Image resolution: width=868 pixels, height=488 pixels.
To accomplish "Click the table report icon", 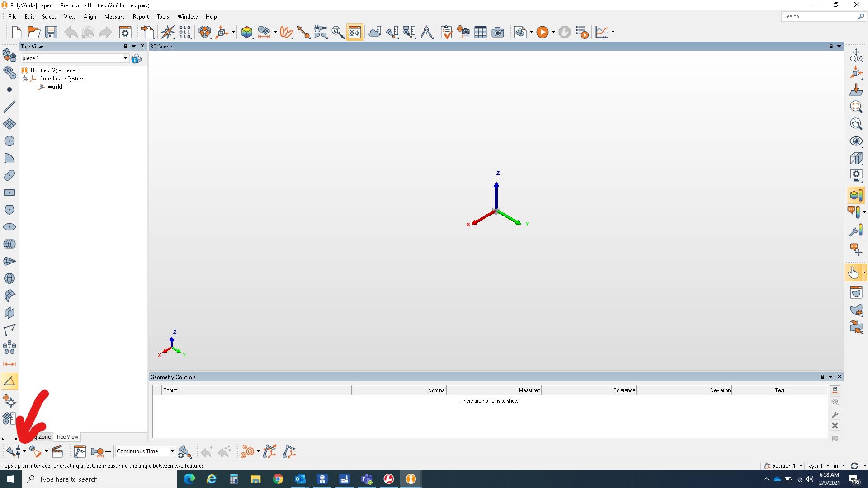I will point(481,32).
